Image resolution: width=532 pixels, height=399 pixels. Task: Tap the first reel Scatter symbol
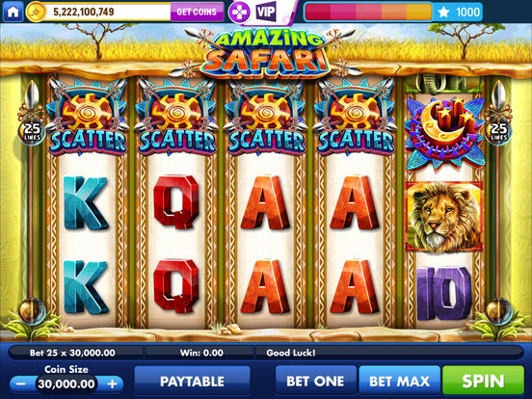88,116
